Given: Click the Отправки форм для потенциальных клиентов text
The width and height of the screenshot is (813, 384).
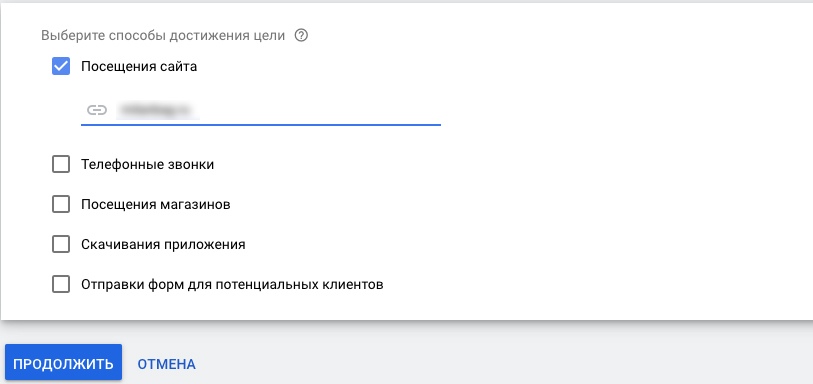Looking at the screenshot, I should click(x=232, y=285).
